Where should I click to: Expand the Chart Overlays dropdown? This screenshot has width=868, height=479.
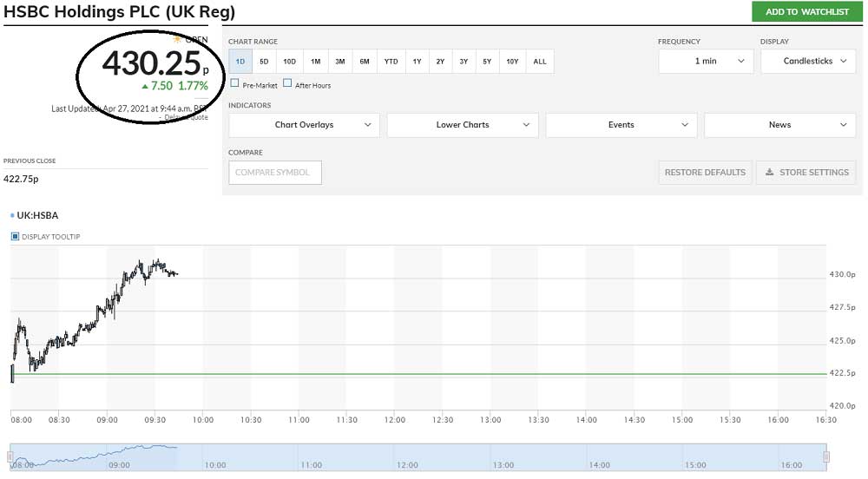coord(304,125)
